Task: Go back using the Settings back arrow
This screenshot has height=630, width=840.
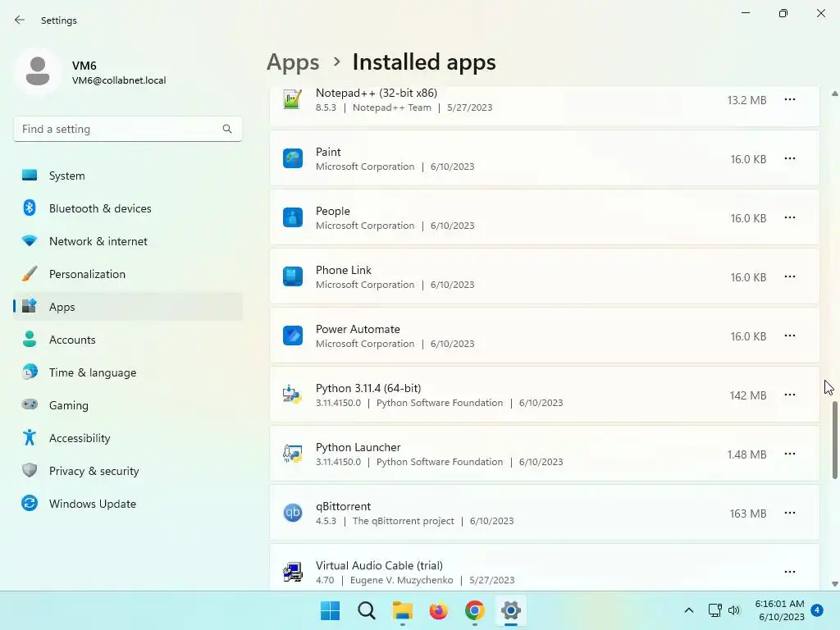Action: tap(20, 20)
